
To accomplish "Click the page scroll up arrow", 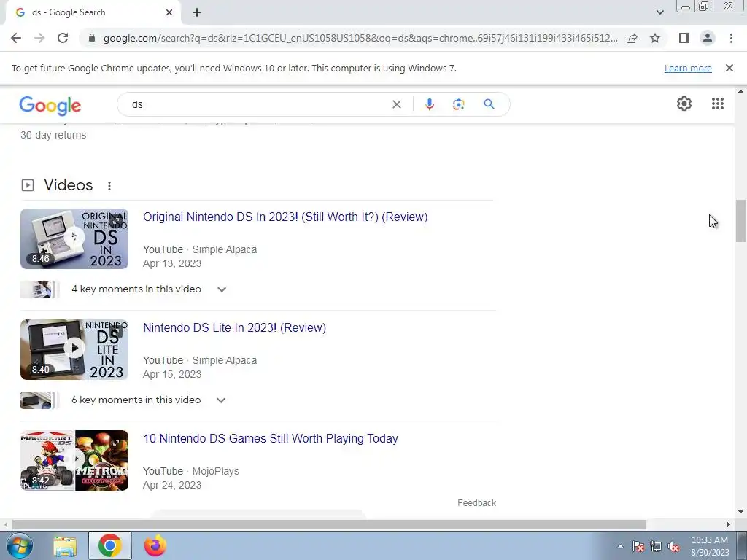I will 740,91.
